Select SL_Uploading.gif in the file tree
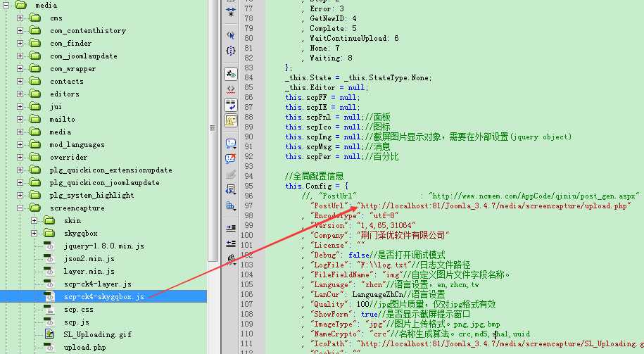Screen dimensions: 644x354 [98, 335]
